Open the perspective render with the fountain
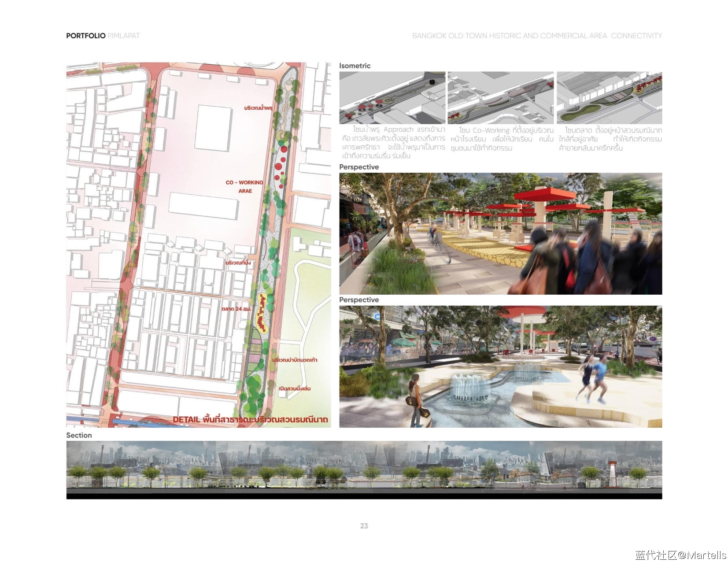728x562 pixels. [x=500, y=366]
